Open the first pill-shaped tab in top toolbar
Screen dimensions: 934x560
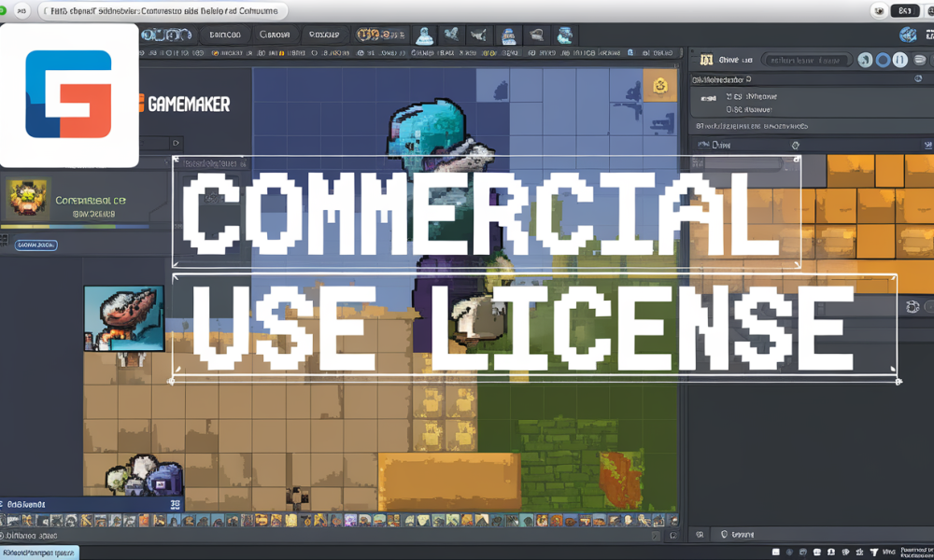click(x=225, y=35)
